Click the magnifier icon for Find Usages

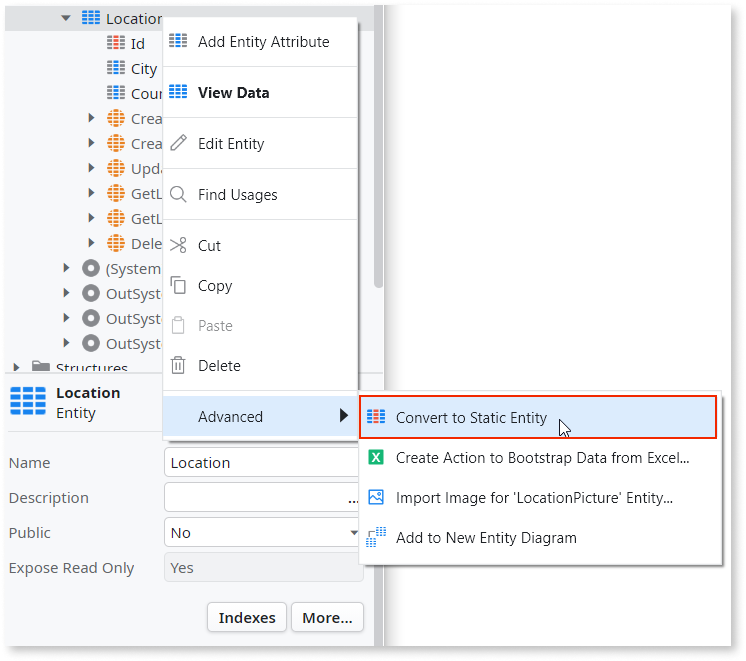click(178, 194)
